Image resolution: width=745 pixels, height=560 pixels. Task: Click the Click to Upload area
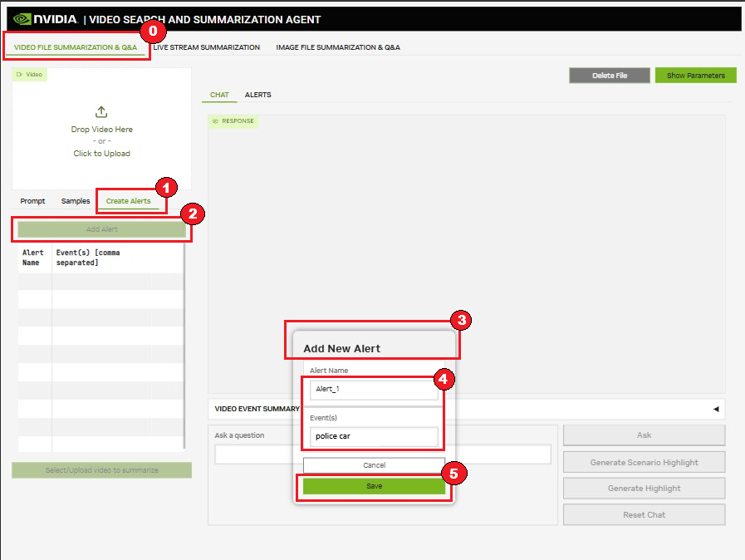point(101,153)
